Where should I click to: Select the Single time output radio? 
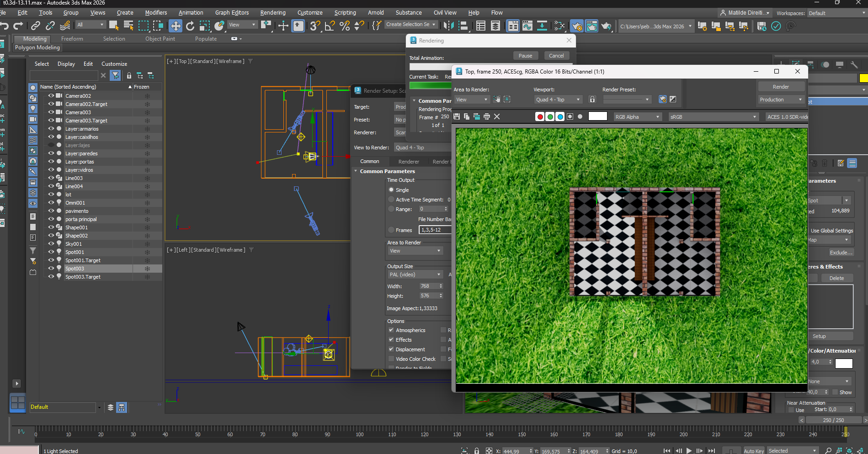coord(391,190)
